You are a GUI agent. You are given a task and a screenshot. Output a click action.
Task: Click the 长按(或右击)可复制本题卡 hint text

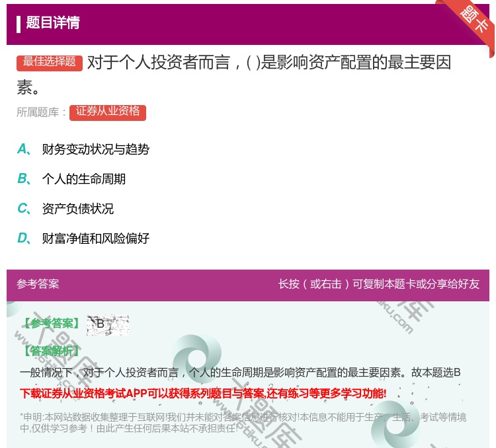pos(378,284)
